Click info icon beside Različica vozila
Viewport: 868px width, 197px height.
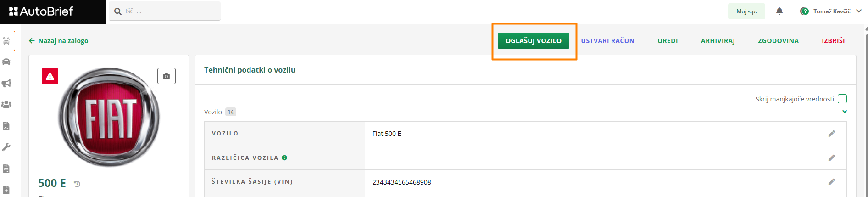point(284,158)
